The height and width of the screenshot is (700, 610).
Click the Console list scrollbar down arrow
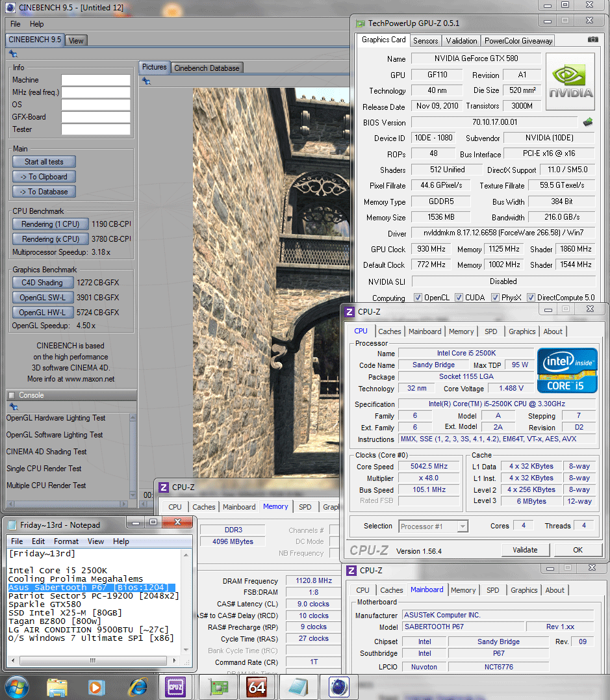tap(133, 495)
